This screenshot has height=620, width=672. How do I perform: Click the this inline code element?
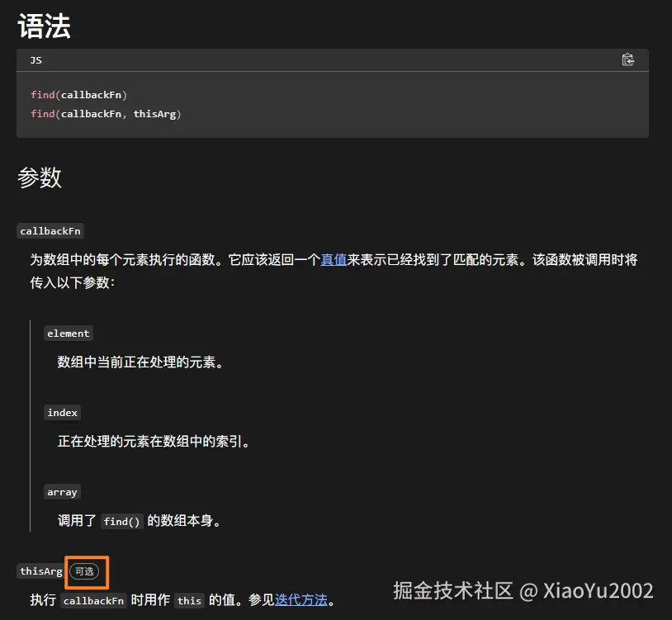(x=189, y=601)
